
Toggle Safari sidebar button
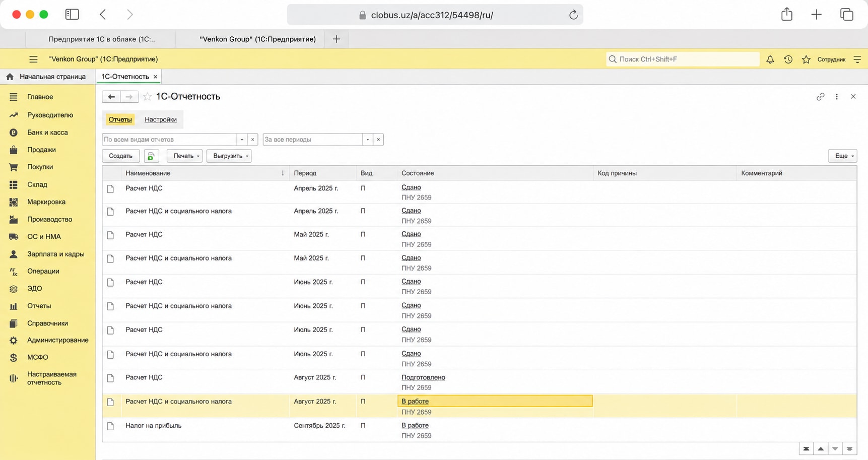[72, 15]
